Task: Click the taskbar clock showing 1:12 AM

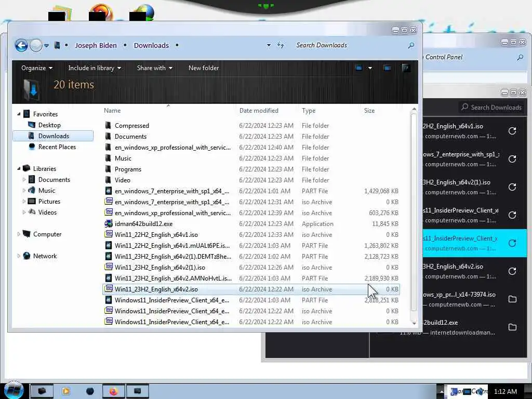Action: [x=505, y=391]
